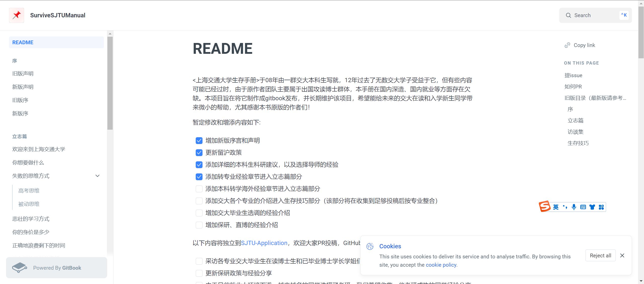Click the 旧版目录 truncated heading in page outline
Screen dimensions: 644x284
coord(595,98)
